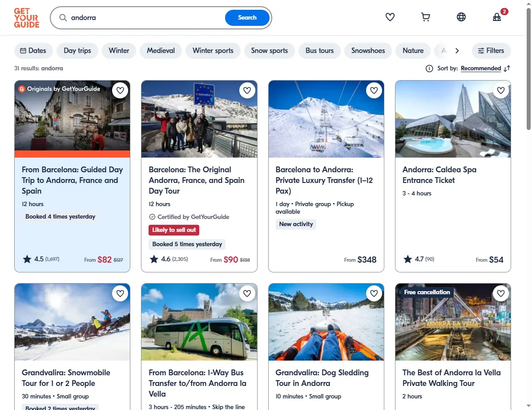Expand more filter chips with right chevron

[x=457, y=51]
